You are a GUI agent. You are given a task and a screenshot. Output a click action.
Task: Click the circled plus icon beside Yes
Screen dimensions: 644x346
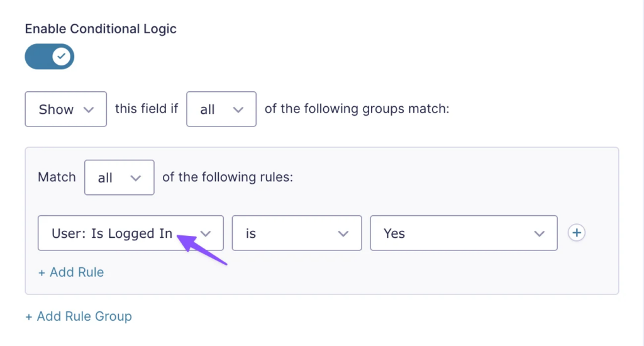pyautogui.click(x=577, y=233)
